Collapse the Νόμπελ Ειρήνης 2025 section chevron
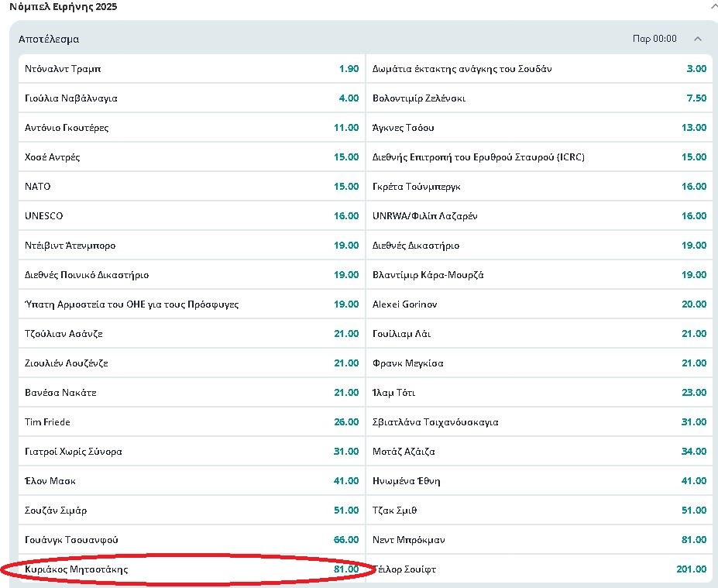This screenshot has height=588, width=718. 713,6
